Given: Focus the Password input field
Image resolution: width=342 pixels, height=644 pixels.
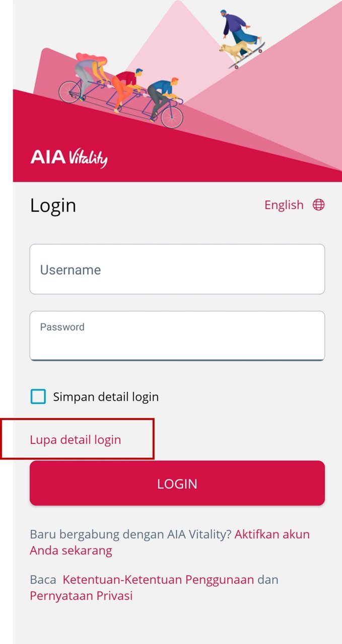Looking at the screenshot, I should point(177,336).
